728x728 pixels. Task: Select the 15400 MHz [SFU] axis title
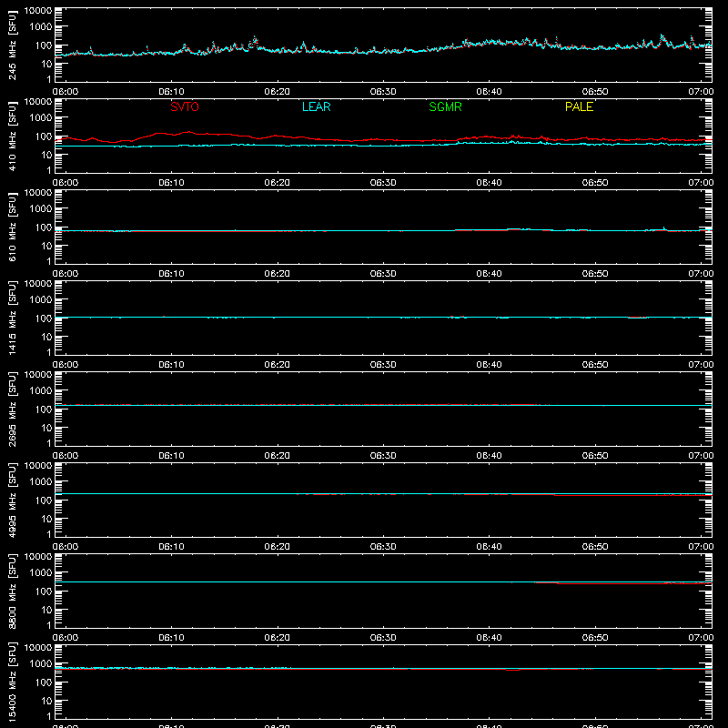(x=13, y=682)
